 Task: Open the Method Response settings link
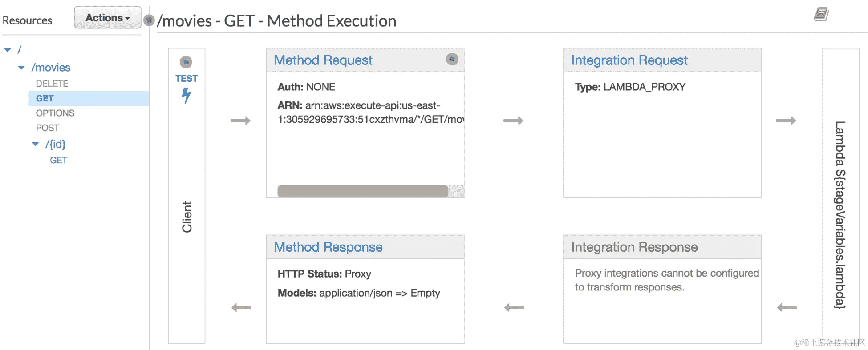(x=328, y=247)
